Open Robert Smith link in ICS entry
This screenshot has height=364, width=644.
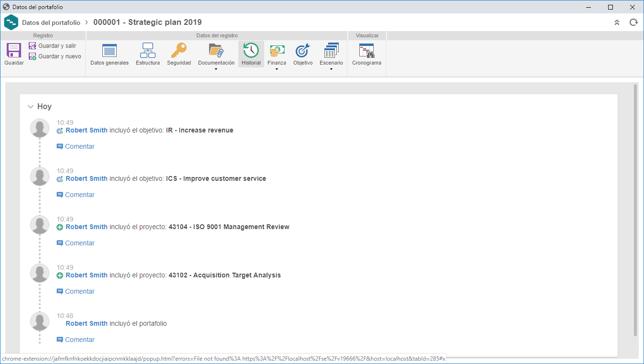point(87,178)
